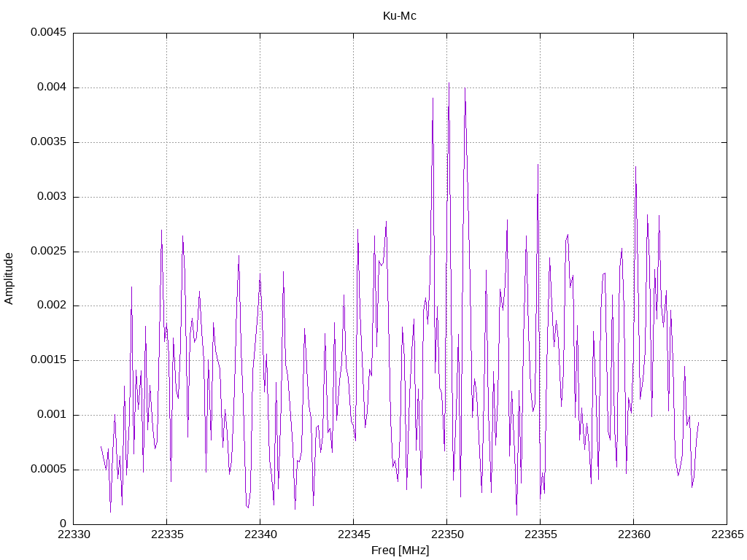Click the 22360 x-axis tick label
Viewport: 747px width, 560px height.
tap(634, 534)
